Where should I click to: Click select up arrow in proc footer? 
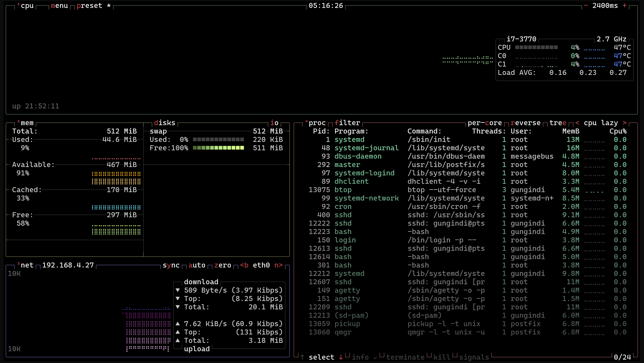click(302, 357)
